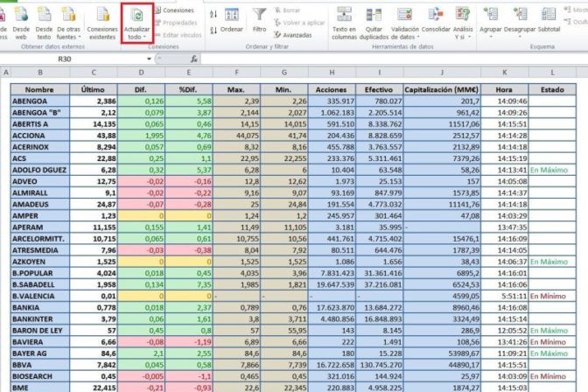This screenshot has width=588, height=392.
Task: Click B.VALENCIA En Mínimo status cell
Action: (x=552, y=297)
